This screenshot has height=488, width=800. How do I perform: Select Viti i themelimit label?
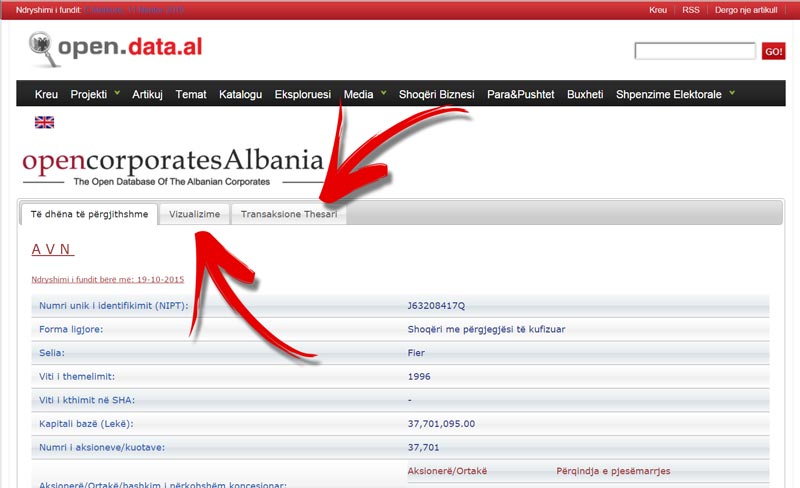click(x=77, y=376)
